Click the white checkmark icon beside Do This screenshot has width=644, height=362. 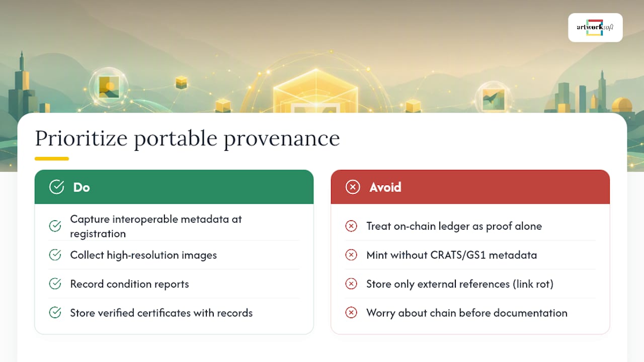(x=56, y=187)
